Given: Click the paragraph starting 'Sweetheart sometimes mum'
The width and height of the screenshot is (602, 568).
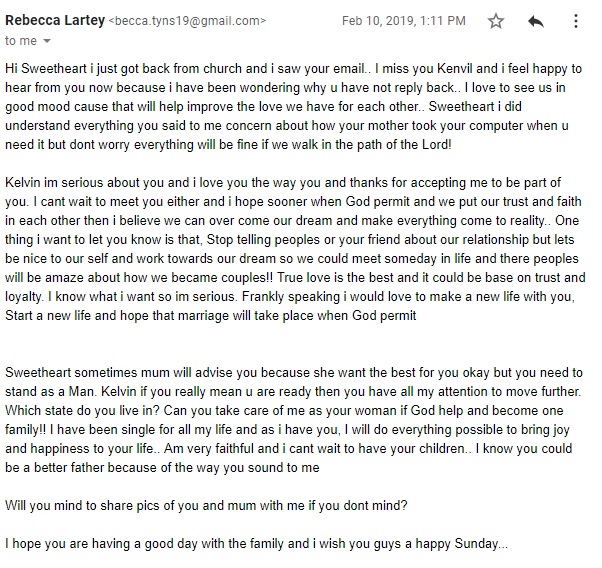Looking at the screenshot, I should click(x=294, y=420).
